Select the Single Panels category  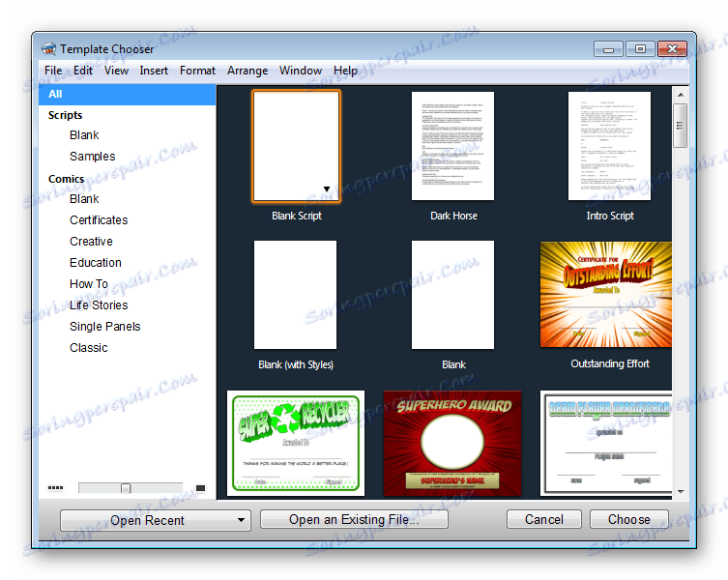pyautogui.click(x=105, y=327)
